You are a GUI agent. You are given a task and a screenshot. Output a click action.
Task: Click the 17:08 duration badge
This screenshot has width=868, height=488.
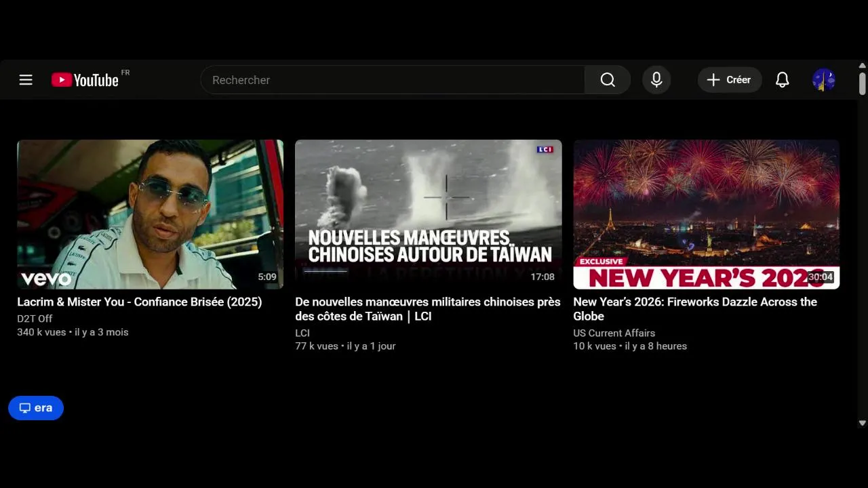[542, 277]
